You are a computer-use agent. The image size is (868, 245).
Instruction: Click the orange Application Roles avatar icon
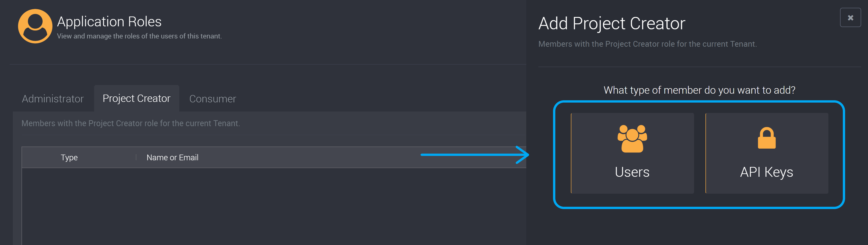coord(35,26)
